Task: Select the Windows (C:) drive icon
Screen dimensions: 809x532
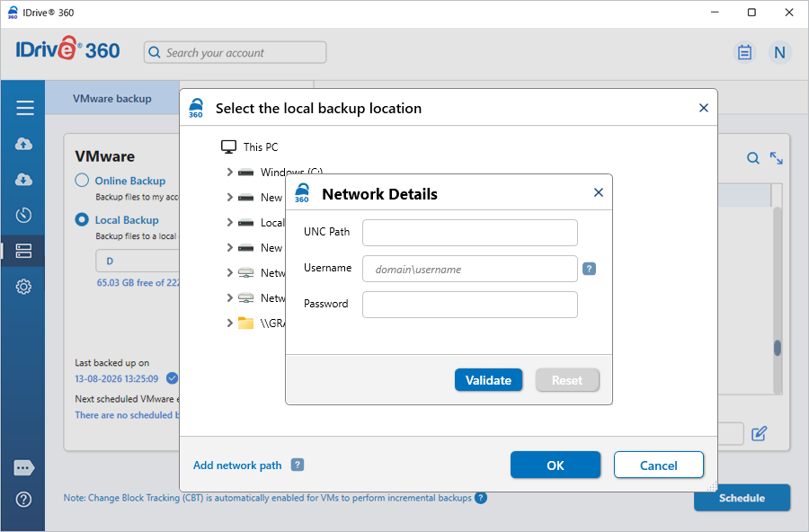Action: point(246,172)
